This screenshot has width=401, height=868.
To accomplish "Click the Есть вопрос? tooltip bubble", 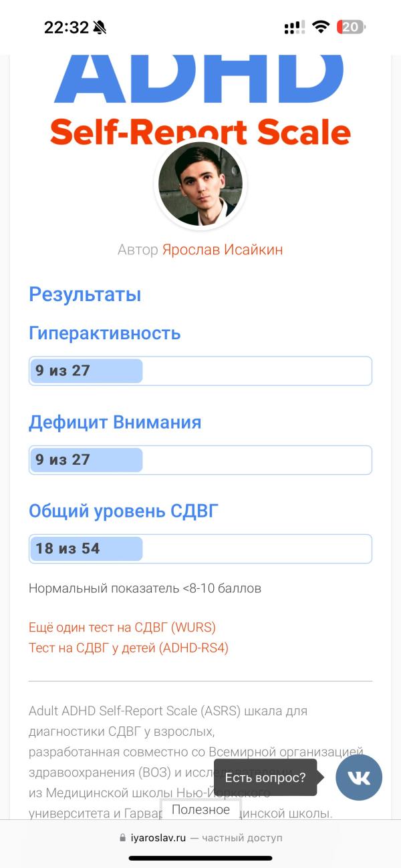I will (x=265, y=777).
